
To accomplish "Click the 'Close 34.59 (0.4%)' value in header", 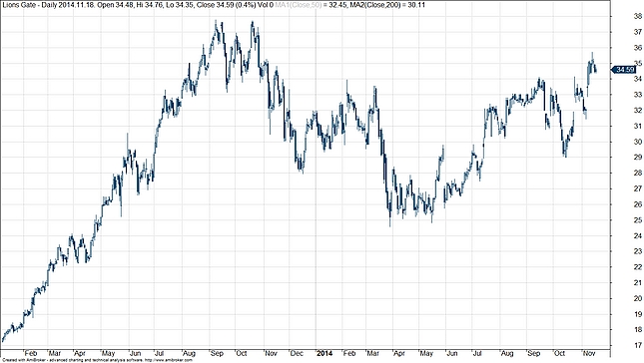I will (227, 5).
